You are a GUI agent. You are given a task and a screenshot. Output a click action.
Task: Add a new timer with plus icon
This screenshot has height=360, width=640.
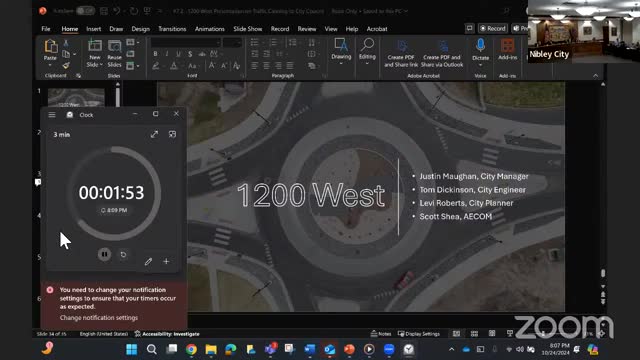pos(166,261)
